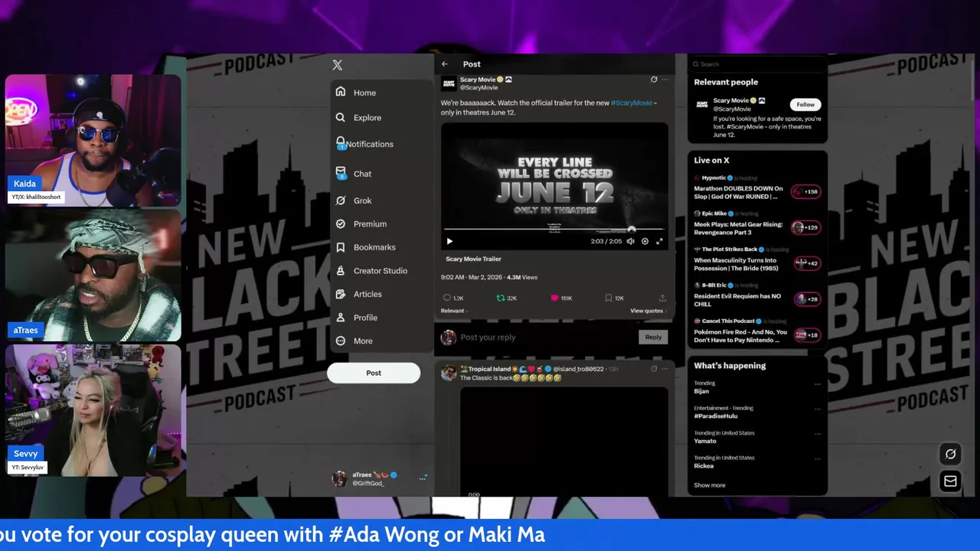980x551 pixels.
Task: Open the Grok icon in sidebar
Action: click(x=341, y=201)
